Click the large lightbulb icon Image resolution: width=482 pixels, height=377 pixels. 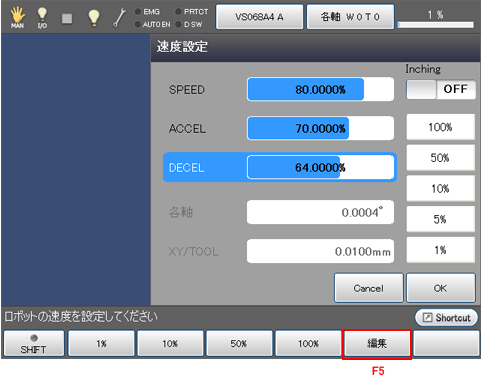[x=94, y=18]
